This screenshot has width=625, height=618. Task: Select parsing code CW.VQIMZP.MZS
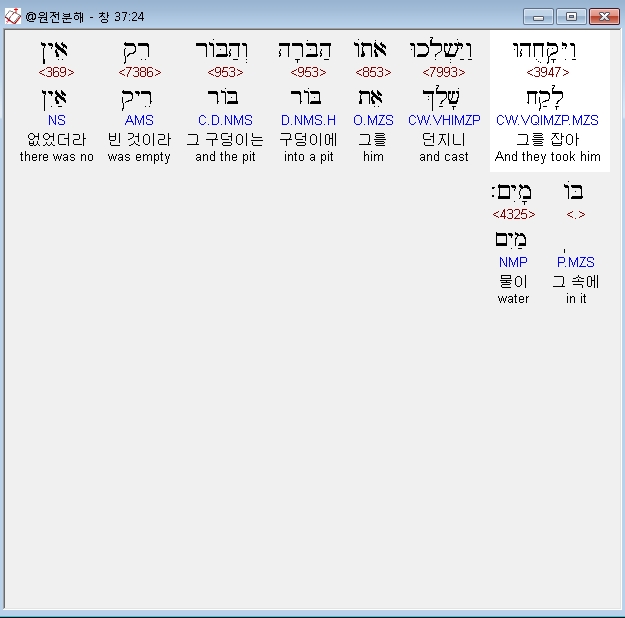pos(547,120)
